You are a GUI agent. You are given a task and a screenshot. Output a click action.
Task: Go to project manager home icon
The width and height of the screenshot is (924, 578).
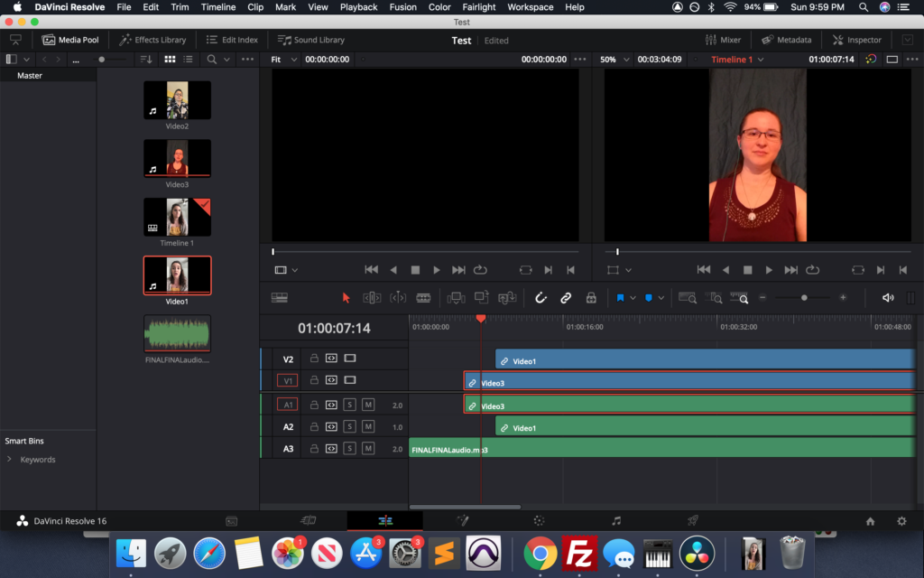(x=870, y=521)
